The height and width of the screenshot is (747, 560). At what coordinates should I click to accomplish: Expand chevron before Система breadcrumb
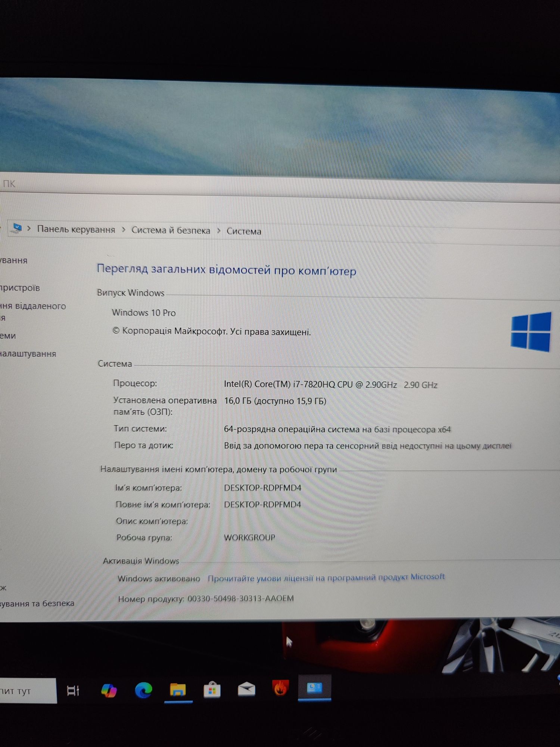pos(219,231)
